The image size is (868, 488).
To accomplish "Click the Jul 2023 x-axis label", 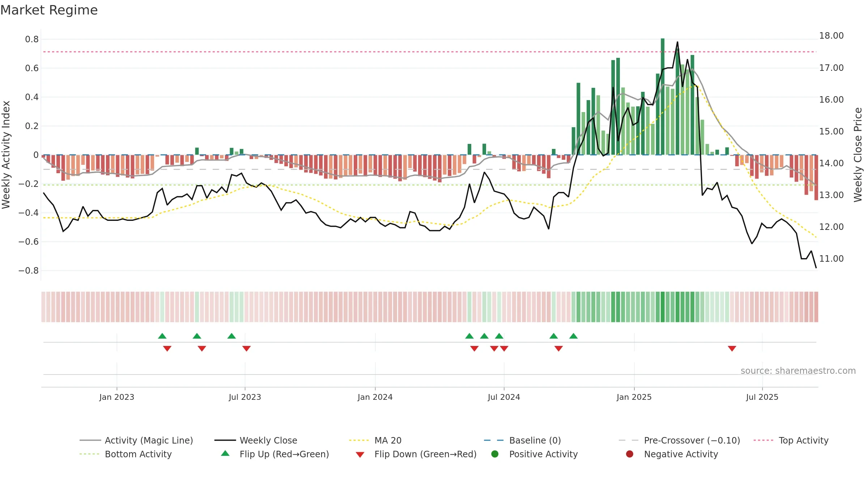I will (x=245, y=397).
